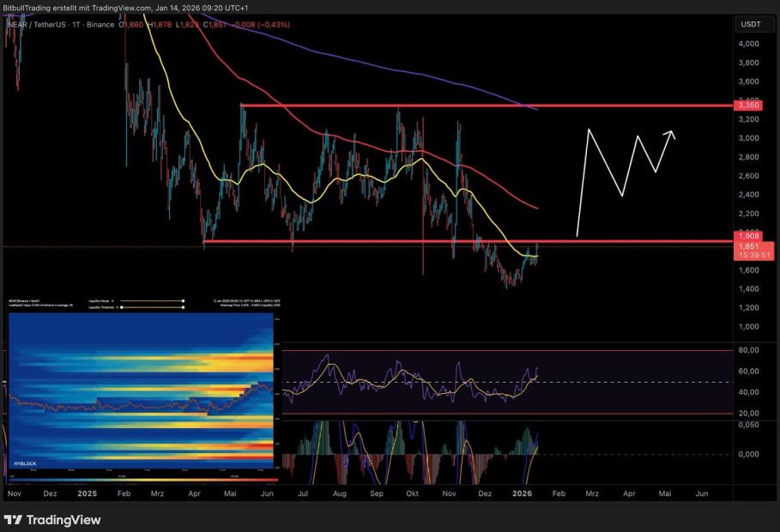This screenshot has width=780, height=532.
Task: Click the heatmap color scale legend bar
Action: tap(142, 478)
